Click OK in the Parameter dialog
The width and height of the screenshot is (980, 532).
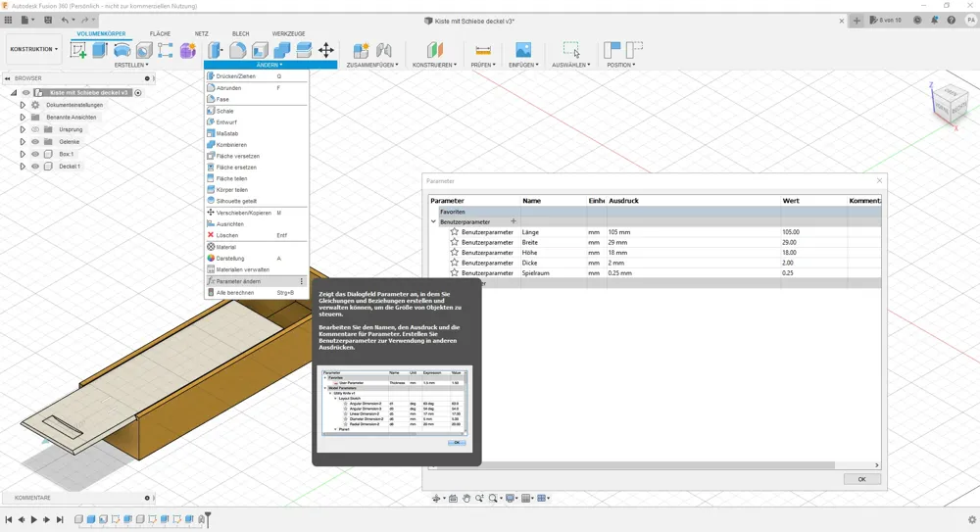coord(861,479)
